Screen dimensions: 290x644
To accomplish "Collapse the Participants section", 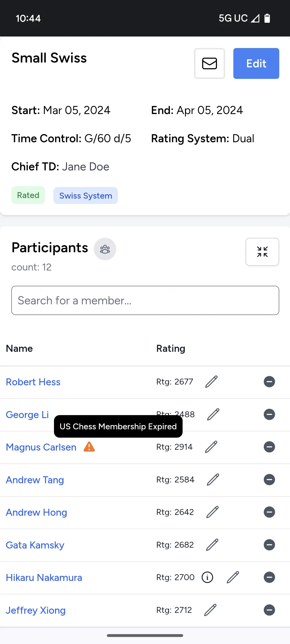I will point(262,252).
